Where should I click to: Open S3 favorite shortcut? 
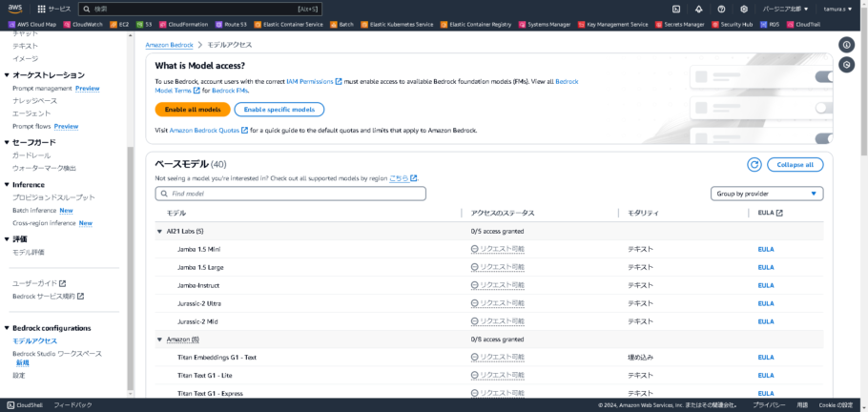(x=144, y=25)
